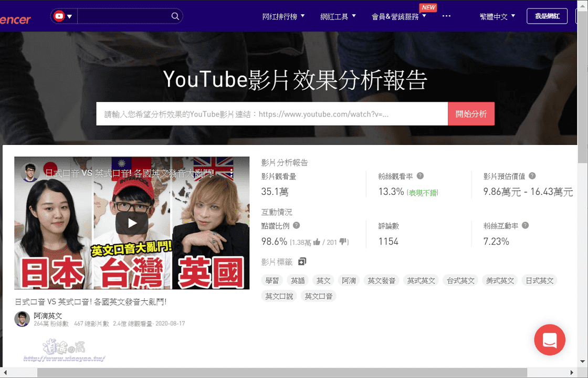This screenshot has width=588, height=378.
Task: Click the horizontal scrollbar right arrow
Action: [x=572, y=372]
